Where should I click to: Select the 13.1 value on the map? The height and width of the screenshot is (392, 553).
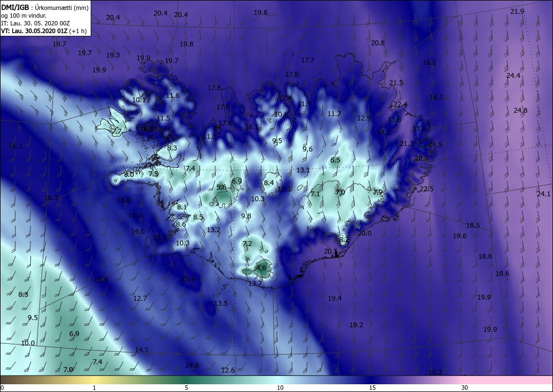[302, 170]
